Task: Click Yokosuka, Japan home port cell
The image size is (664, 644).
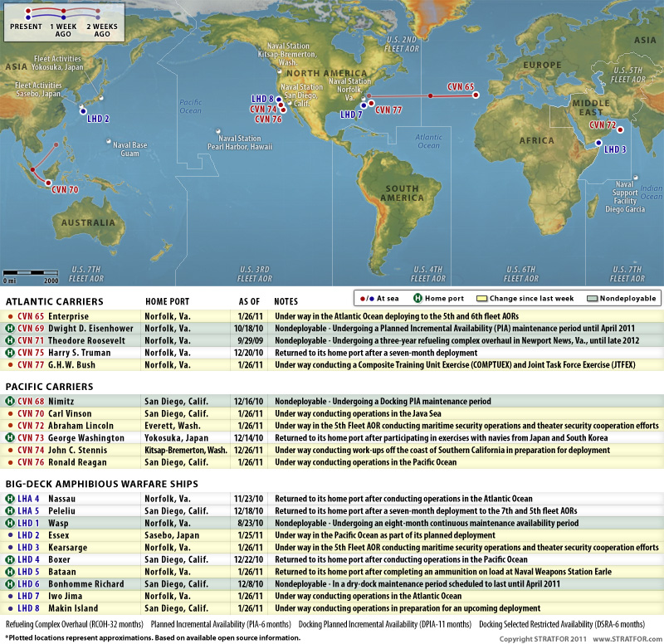Action: tap(176, 438)
